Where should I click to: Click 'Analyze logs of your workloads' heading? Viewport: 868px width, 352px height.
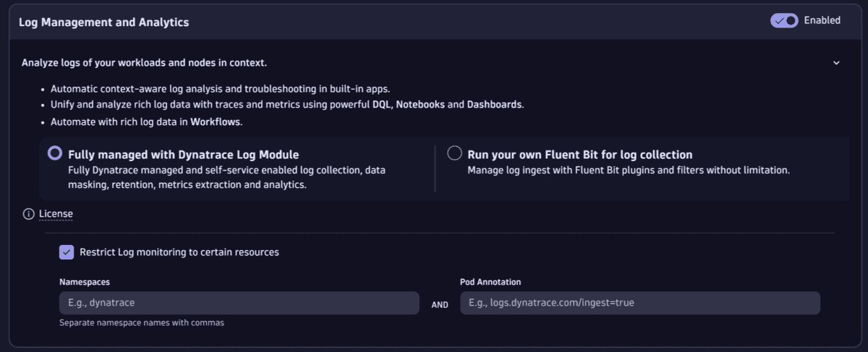click(144, 63)
